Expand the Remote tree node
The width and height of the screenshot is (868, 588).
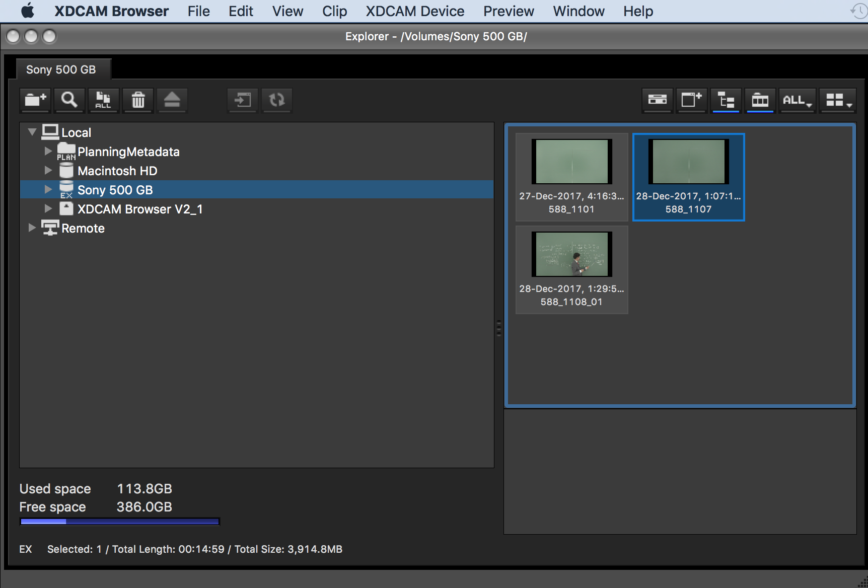pos(32,228)
